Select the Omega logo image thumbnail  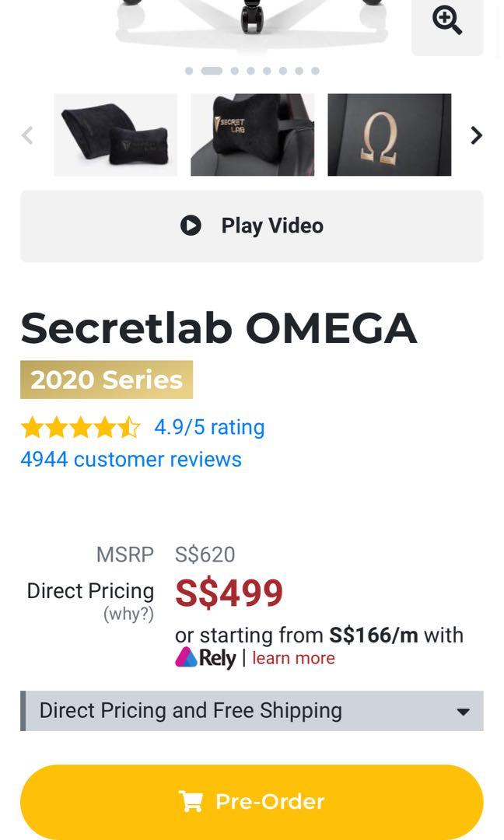(x=389, y=135)
